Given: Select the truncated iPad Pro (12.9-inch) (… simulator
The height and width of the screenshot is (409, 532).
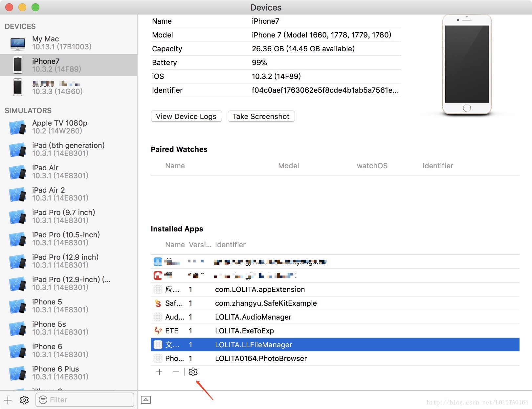Looking at the screenshot, I should (69, 283).
